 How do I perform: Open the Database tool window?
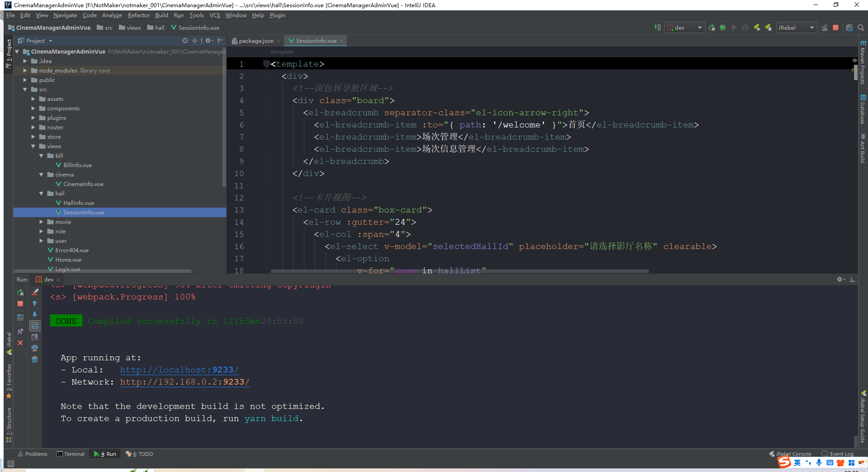[x=862, y=108]
